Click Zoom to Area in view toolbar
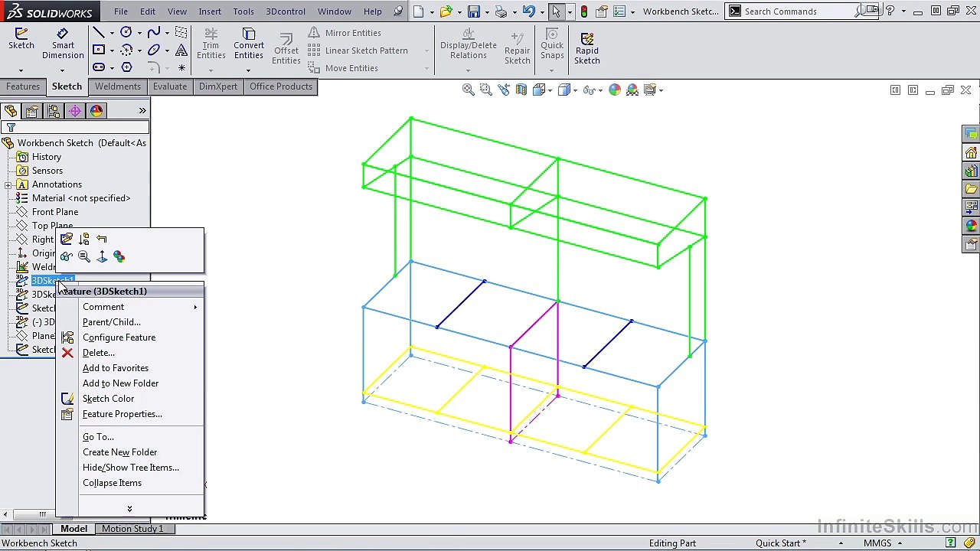Viewport: 980px width, 551px height. click(485, 90)
